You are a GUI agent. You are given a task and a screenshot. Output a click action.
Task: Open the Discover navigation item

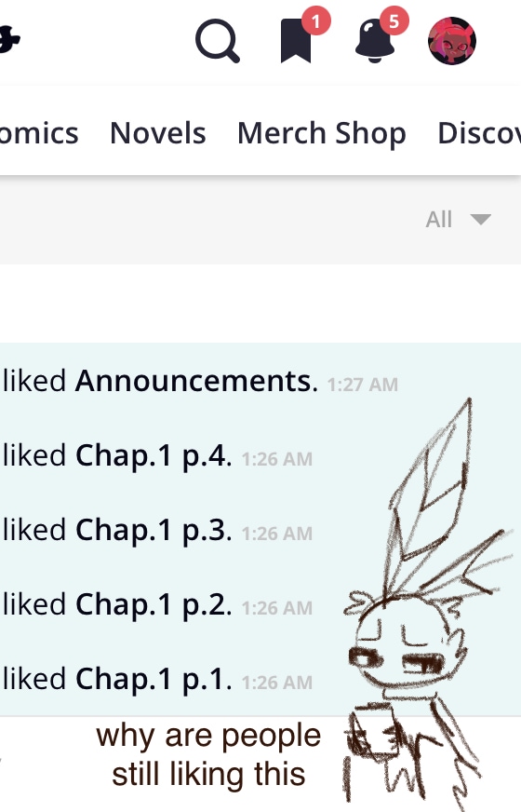(x=479, y=132)
